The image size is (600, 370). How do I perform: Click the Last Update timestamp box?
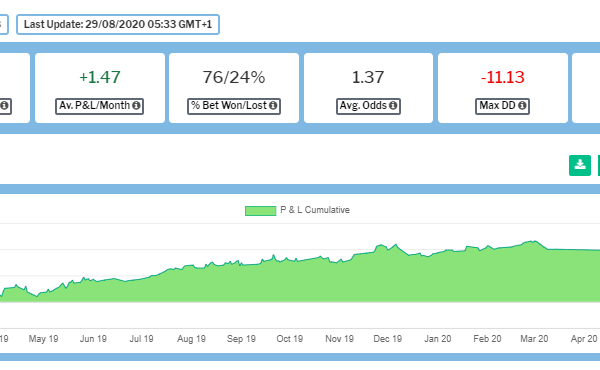(x=118, y=24)
